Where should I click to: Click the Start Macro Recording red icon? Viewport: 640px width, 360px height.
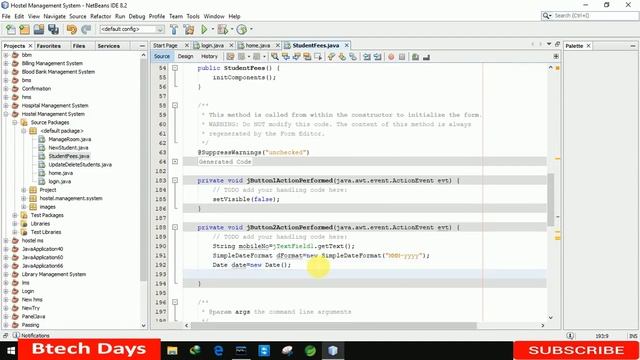(x=391, y=57)
